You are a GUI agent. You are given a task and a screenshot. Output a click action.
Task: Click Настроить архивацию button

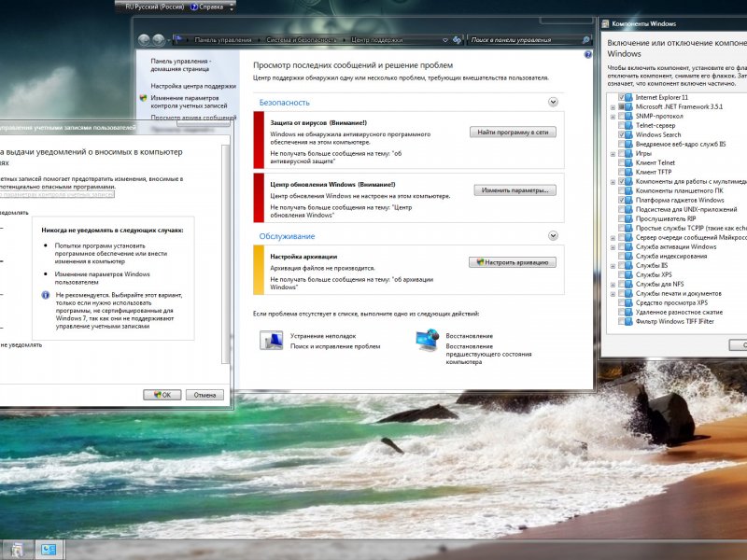[x=512, y=262]
